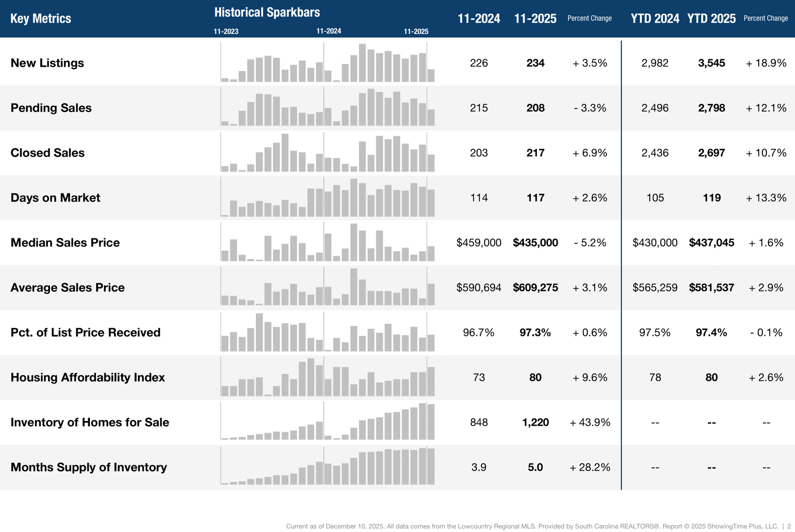
Task: Click the YTD 2025 column header
Action: pyautogui.click(x=711, y=19)
